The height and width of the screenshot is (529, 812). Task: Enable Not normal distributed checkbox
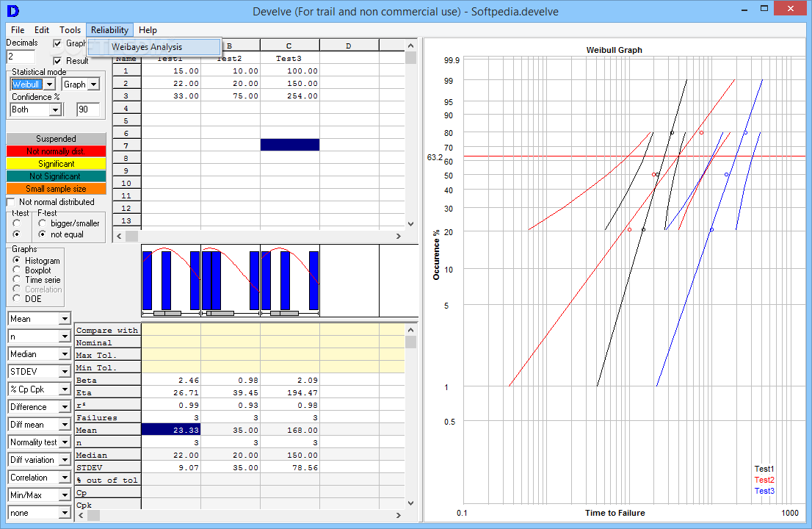(x=11, y=202)
